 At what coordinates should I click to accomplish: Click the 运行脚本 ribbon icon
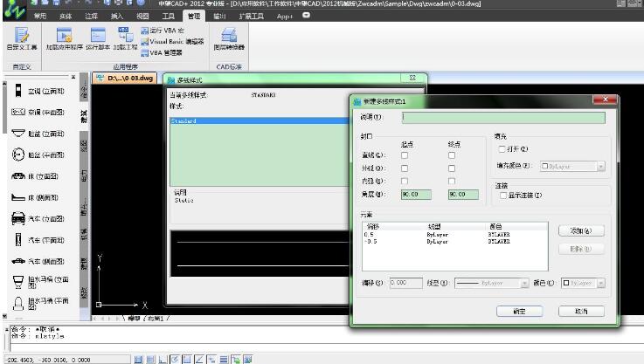pos(98,38)
